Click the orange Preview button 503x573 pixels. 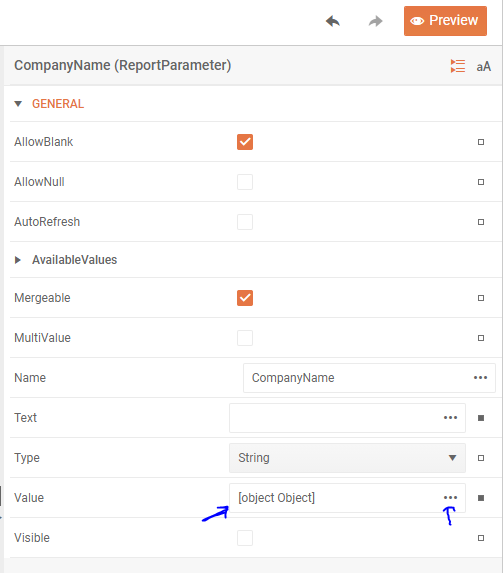click(445, 21)
